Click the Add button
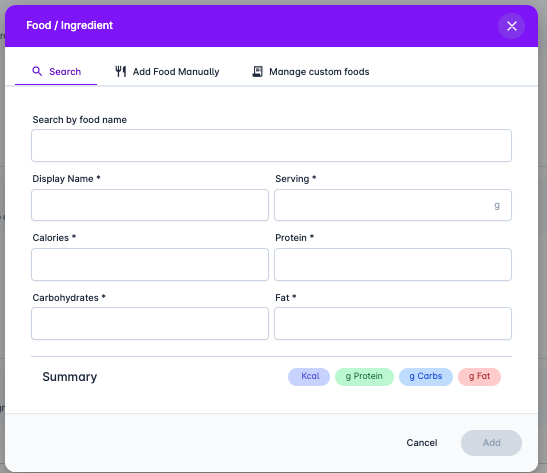 tap(491, 443)
